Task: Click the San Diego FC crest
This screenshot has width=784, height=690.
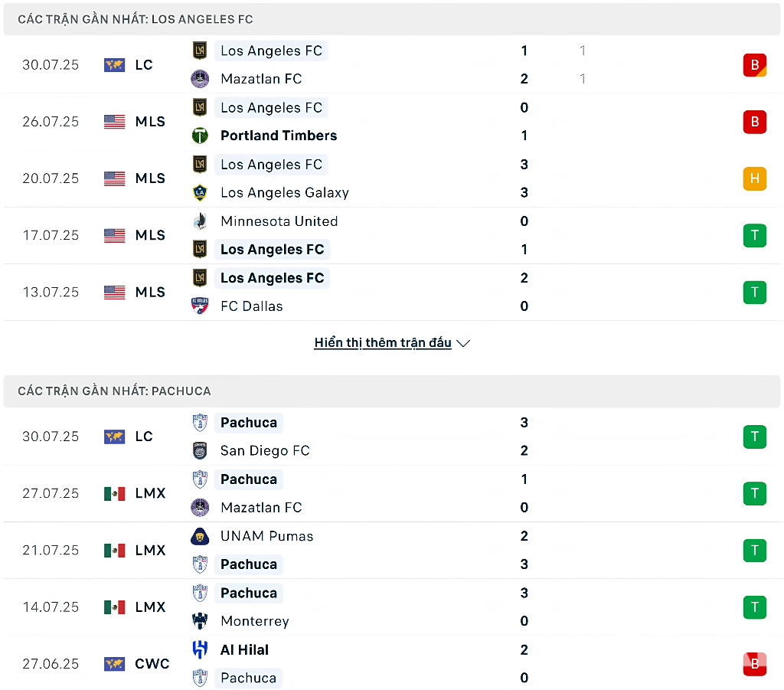Action: click(200, 451)
